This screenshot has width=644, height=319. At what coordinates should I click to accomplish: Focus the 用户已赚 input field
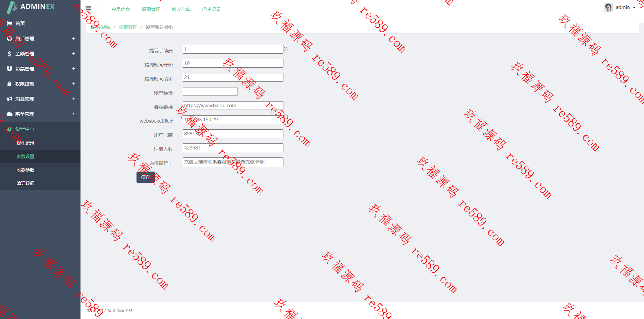click(x=233, y=134)
